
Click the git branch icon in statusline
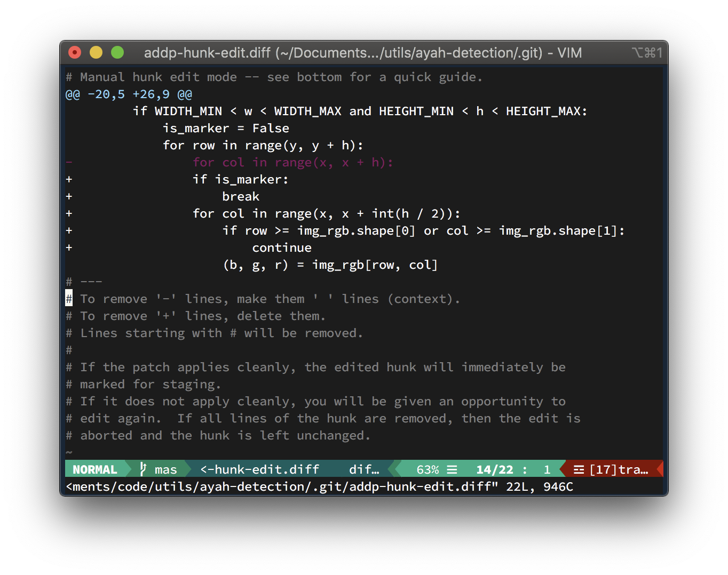click(x=143, y=469)
